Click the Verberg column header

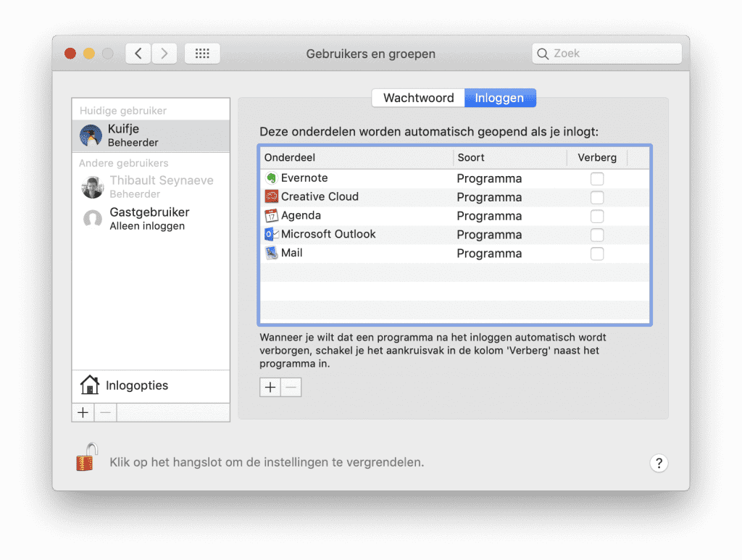point(597,157)
